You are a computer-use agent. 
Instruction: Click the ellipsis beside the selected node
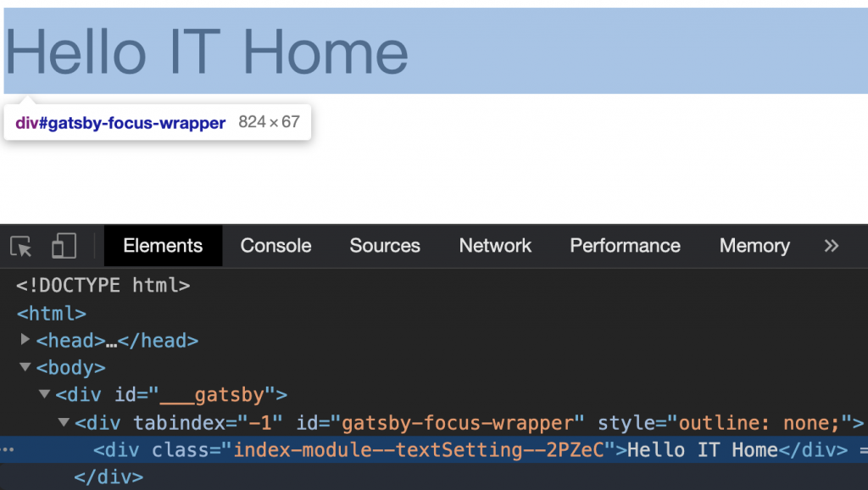click(x=8, y=449)
